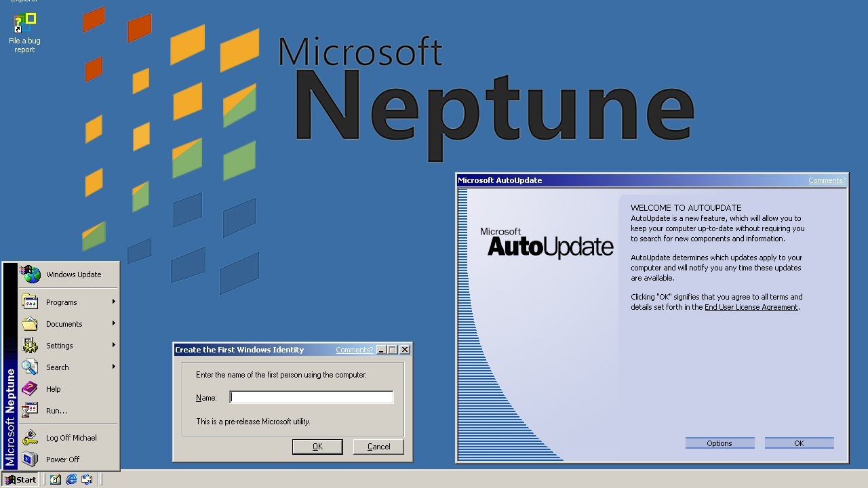Expand the Documents submenu arrow
Image resolution: width=868 pixels, height=488 pixels.
(x=113, y=324)
